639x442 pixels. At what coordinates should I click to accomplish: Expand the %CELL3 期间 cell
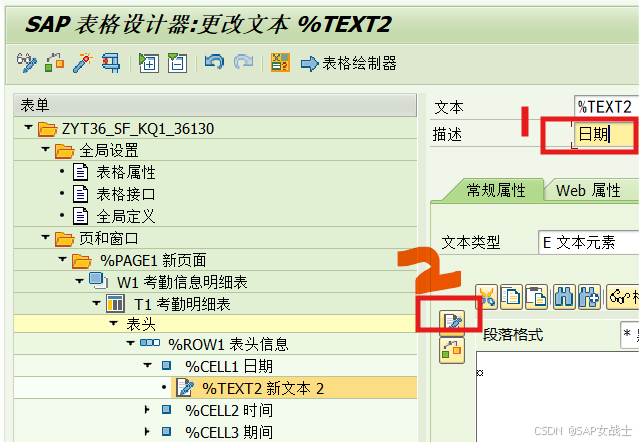pyautogui.click(x=148, y=431)
